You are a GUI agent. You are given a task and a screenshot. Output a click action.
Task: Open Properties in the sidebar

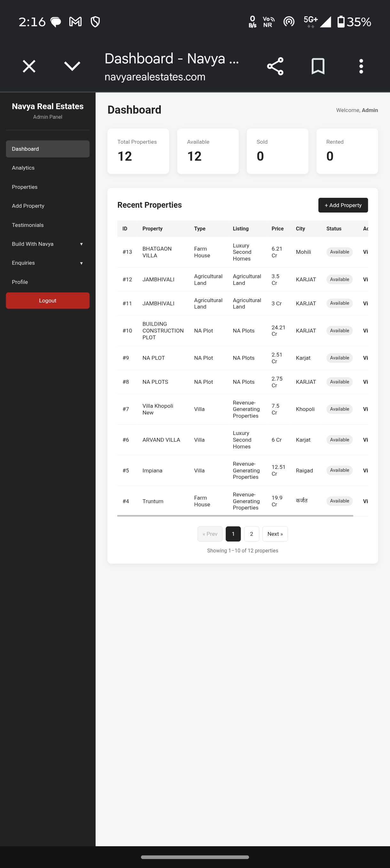48,187
